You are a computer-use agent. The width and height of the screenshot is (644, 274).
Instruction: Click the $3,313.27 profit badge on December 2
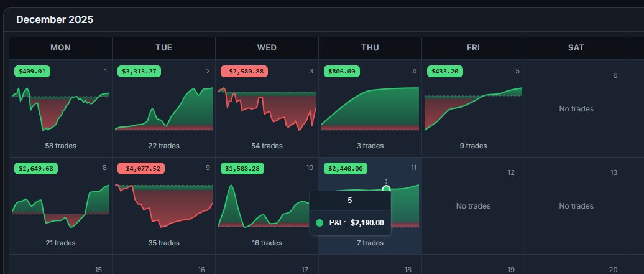139,71
